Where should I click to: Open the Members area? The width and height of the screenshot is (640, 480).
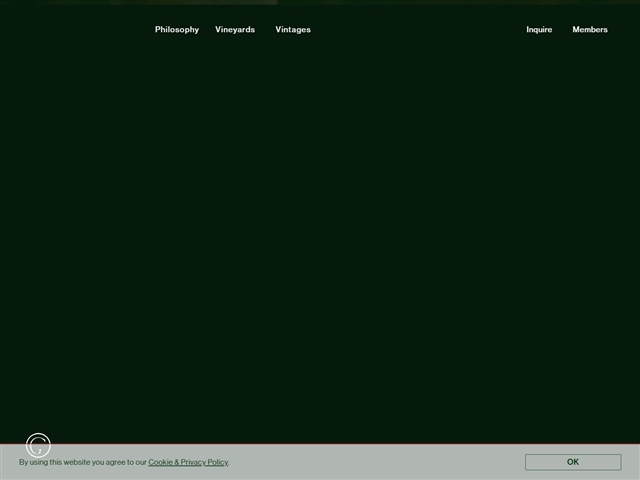(590, 29)
